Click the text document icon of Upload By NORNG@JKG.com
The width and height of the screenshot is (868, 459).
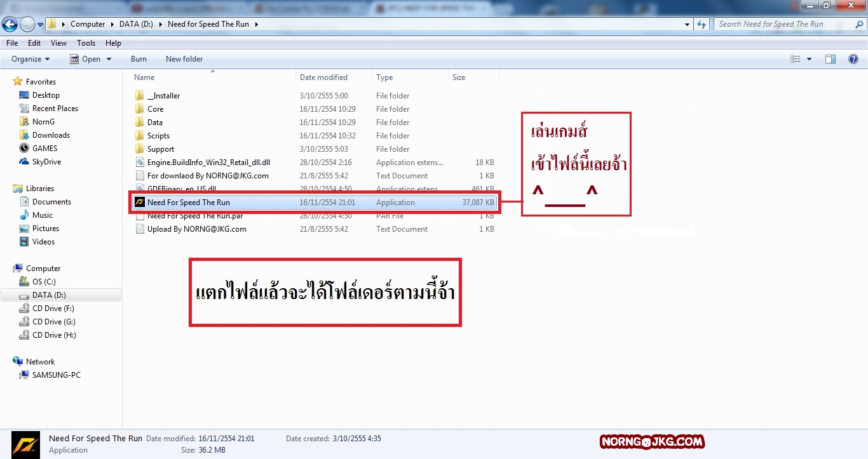pyautogui.click(x=140, y=229)
